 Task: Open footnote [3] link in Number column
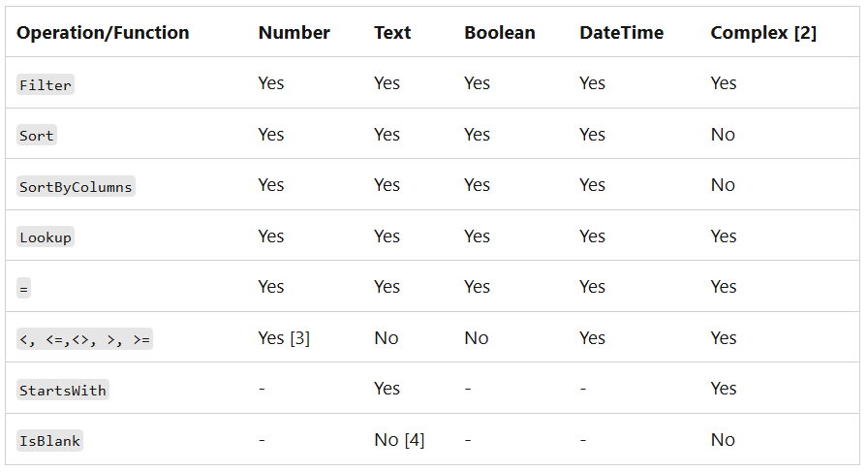point(298,338)
